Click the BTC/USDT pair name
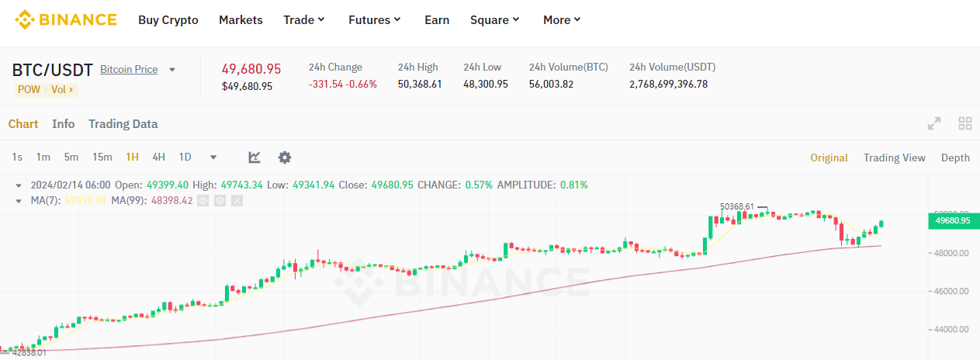 point(53,70)
